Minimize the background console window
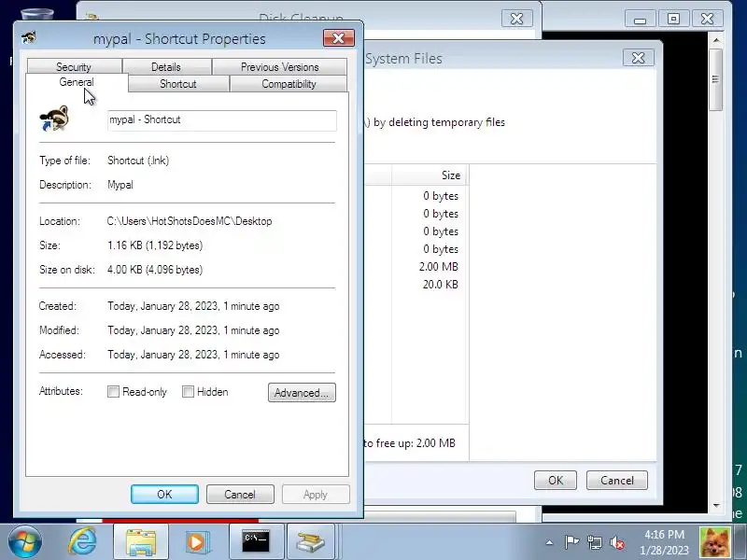This screenshot has height=560, width=747. (641, 19)
